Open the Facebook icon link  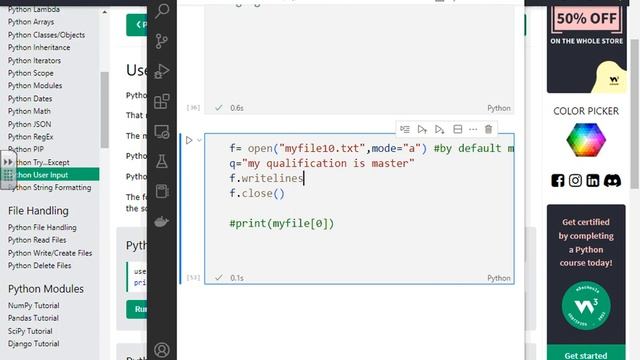point(558,180)
